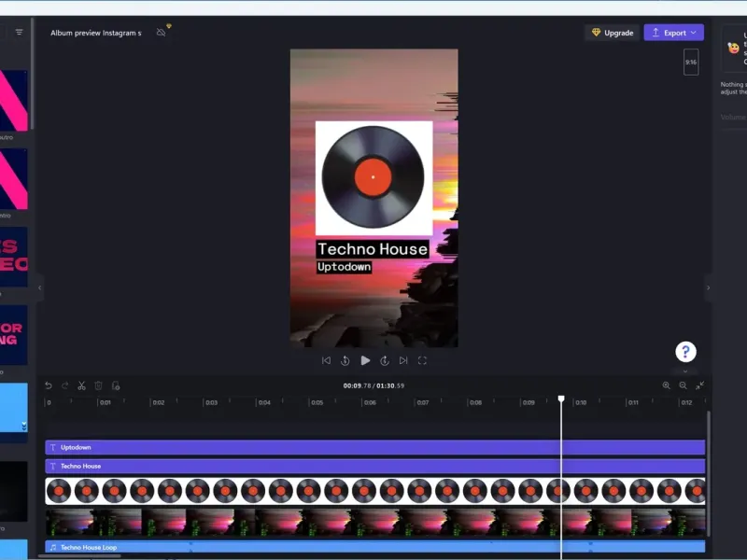Click the timeline playhead marker
The height and width of the screenshot is (560, 747).
coord(561,399)
